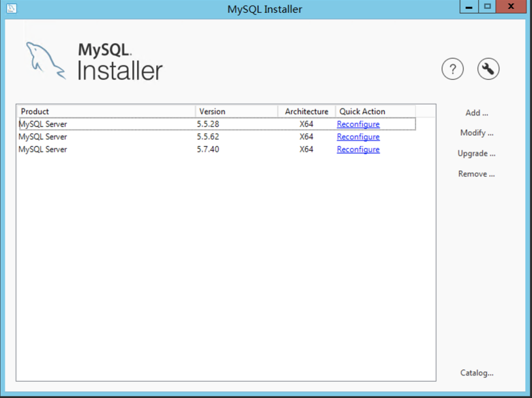Sort by the Product column header
The image size is (532, 398).
tap(106, 111)
